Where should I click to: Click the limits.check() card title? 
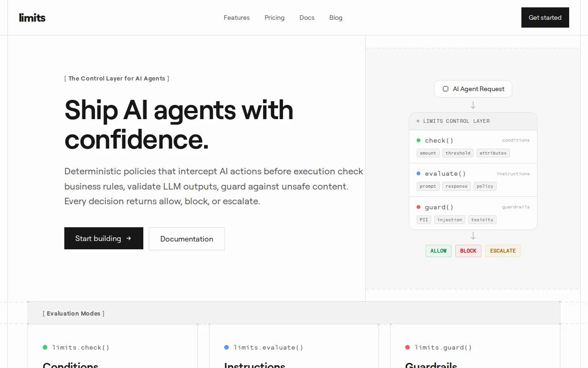pos(81,347)
